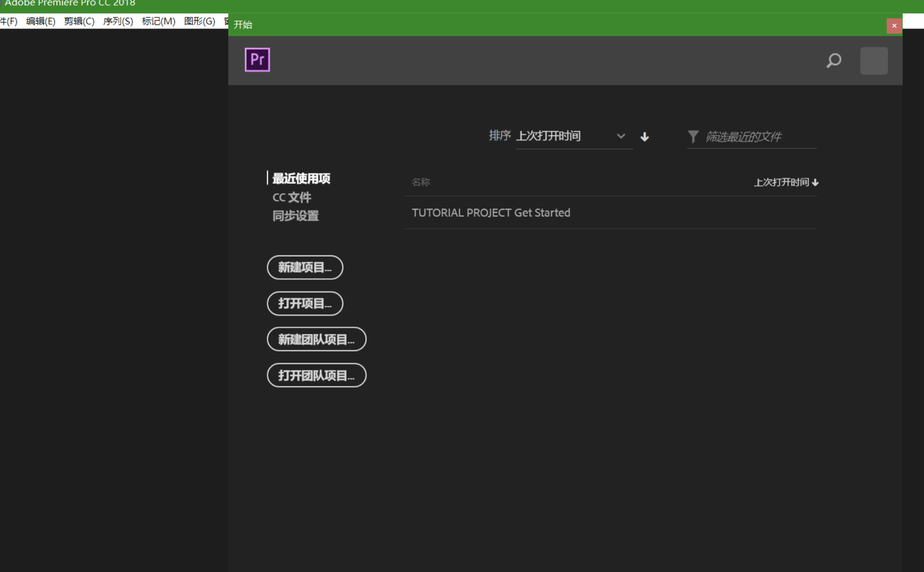
Task: Select 最近使用项 in the sidebar
Action: 301,178
